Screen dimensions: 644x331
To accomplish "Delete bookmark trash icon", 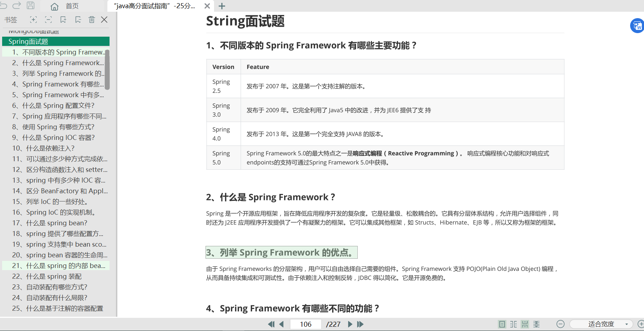I will (92, 20).
